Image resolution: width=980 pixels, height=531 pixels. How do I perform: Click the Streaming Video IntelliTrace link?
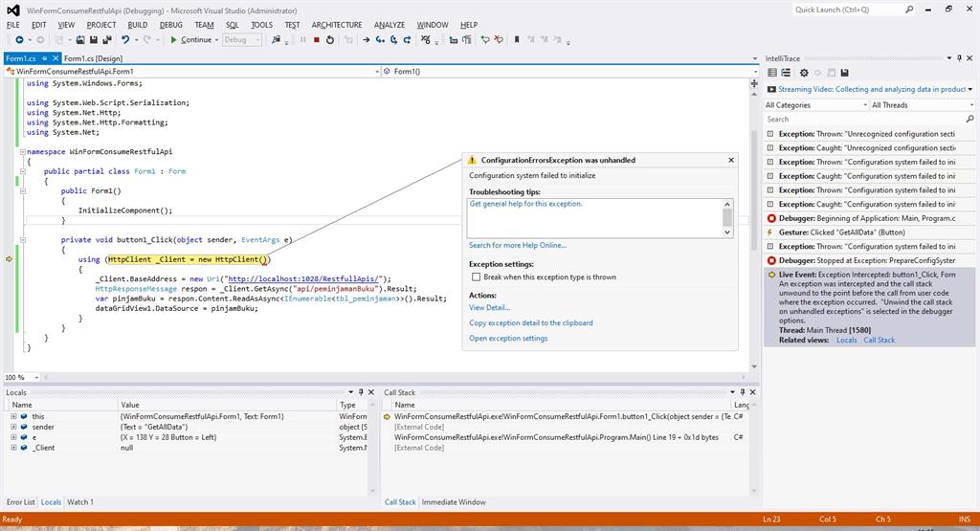872,89
